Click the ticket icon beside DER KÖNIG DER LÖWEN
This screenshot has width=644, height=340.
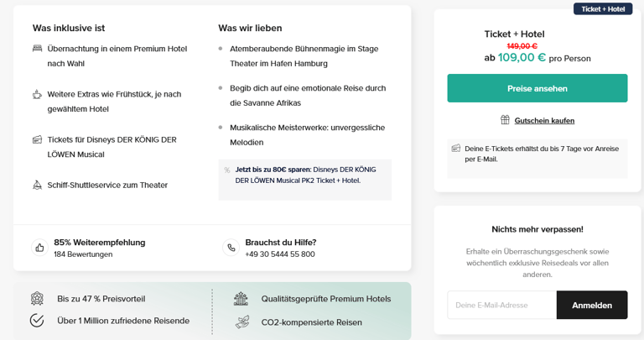tap(37, 140)
